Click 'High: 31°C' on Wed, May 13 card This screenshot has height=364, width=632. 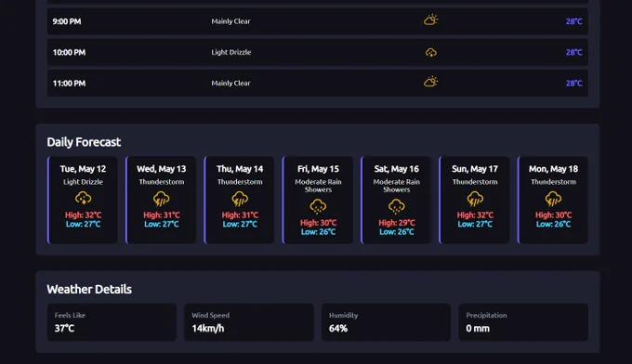[x=161, y=215]
